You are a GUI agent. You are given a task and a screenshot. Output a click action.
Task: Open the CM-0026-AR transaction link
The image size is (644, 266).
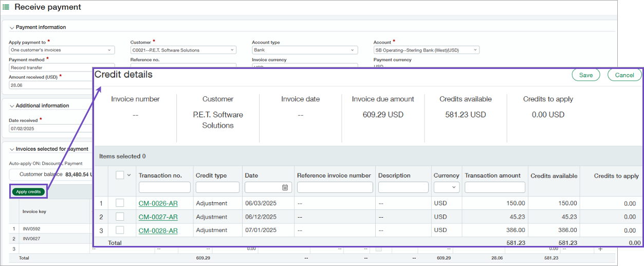(x=158, y=203)
